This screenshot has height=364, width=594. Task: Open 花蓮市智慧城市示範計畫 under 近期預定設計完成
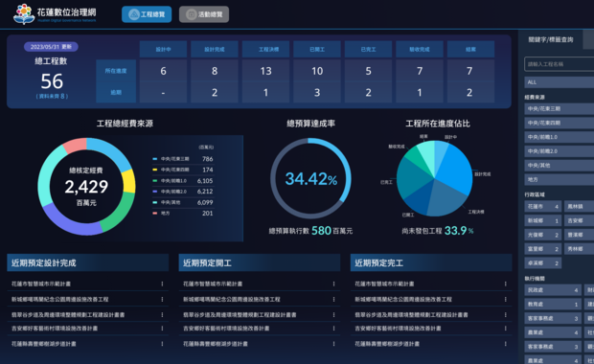pyautogui.click(x=41, y=284)
